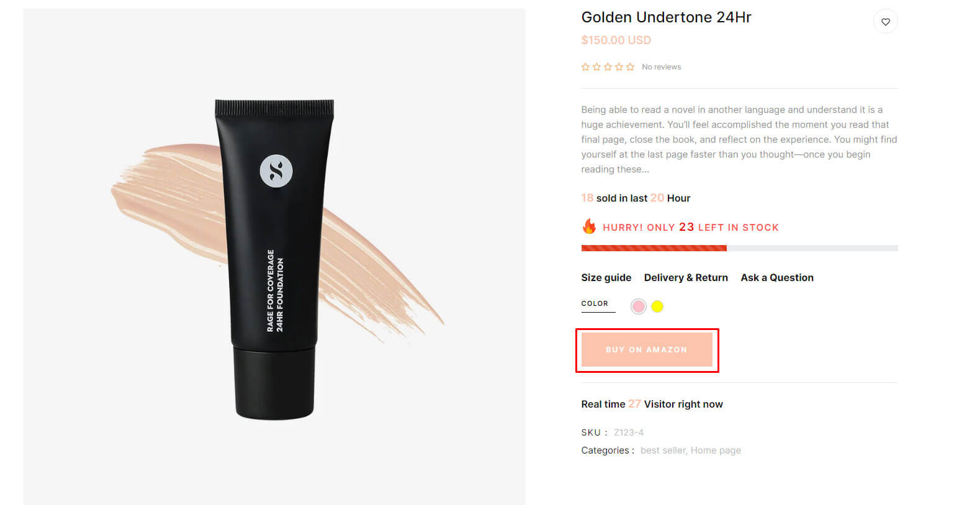Click the fifth rating star

[630, 67]
